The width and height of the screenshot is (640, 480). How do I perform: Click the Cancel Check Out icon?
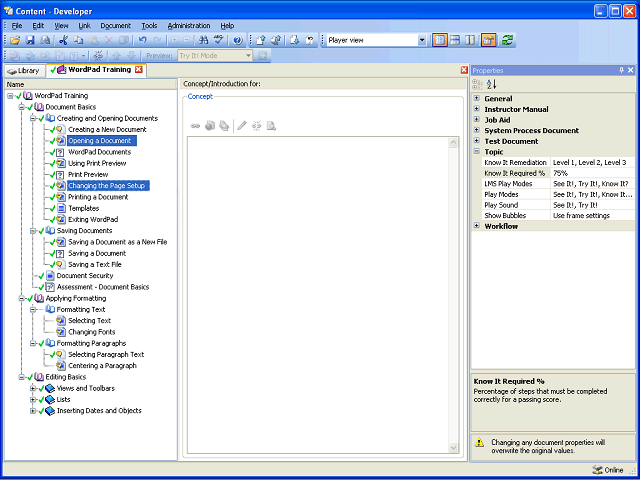(x=310, y=40)
